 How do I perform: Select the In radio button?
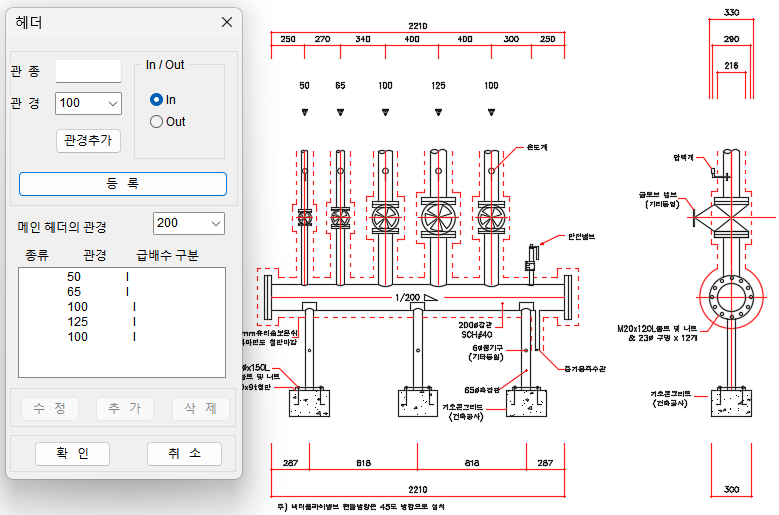156,100
